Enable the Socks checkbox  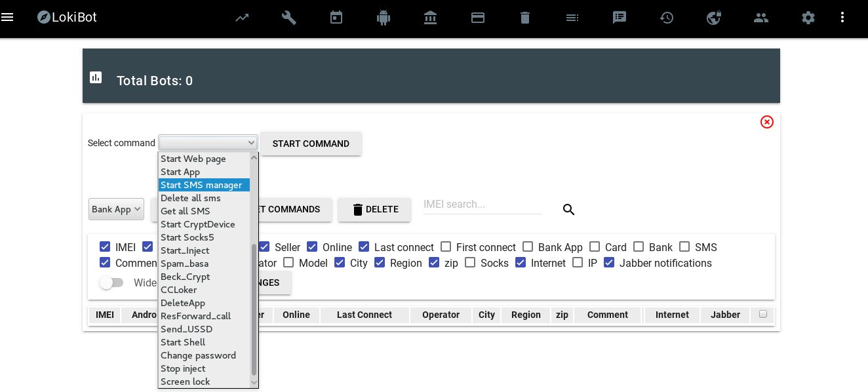click(470, 263)
